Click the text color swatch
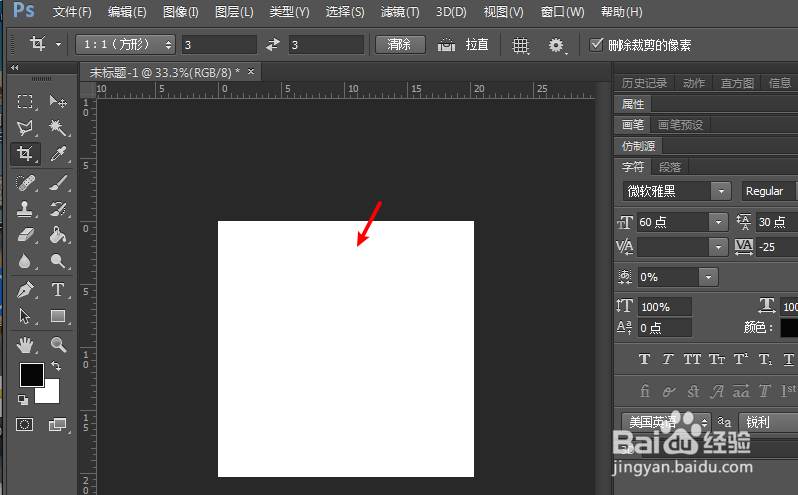Image resolution: width=798 pixels, height=495 pixels. (789, 328)
